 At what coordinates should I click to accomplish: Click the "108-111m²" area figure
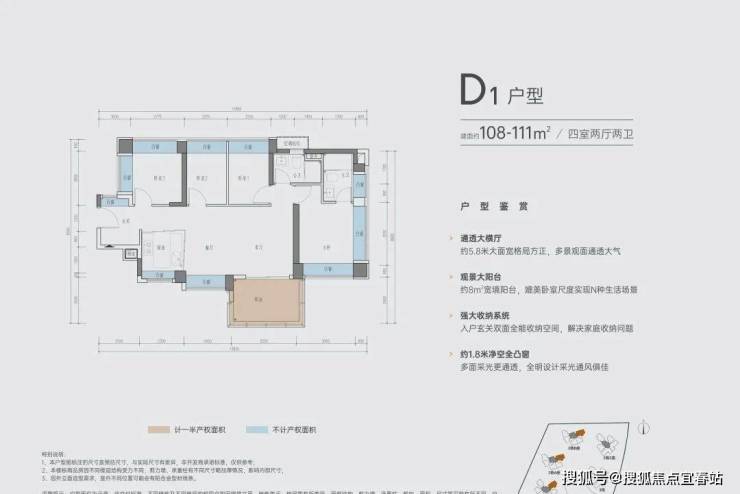click(515, 133)
